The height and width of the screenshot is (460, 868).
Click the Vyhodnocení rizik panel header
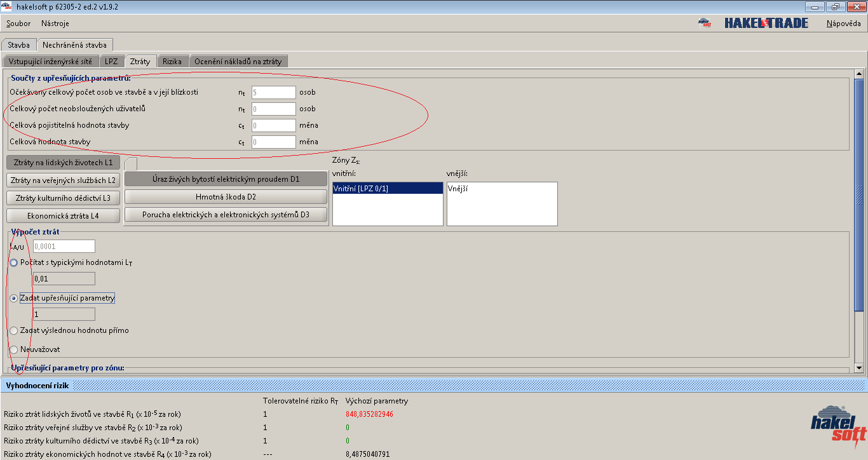tap(434, 385)
